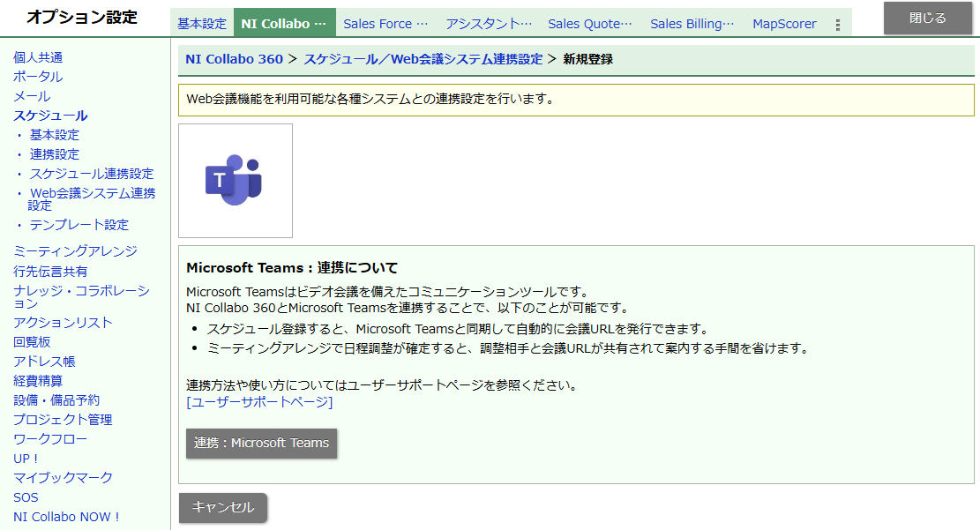The image size is (980, 530).
Task: Open 連携設定 under スケジュール
Action: tap(55, 154)
